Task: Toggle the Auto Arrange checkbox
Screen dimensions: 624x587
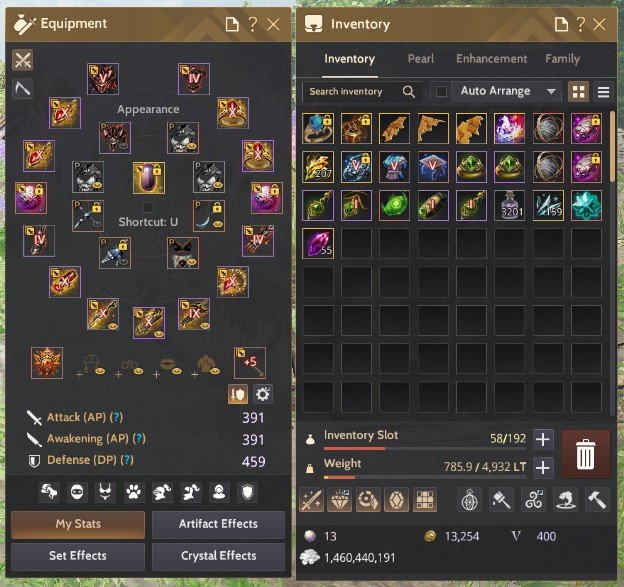Action: 441,92
